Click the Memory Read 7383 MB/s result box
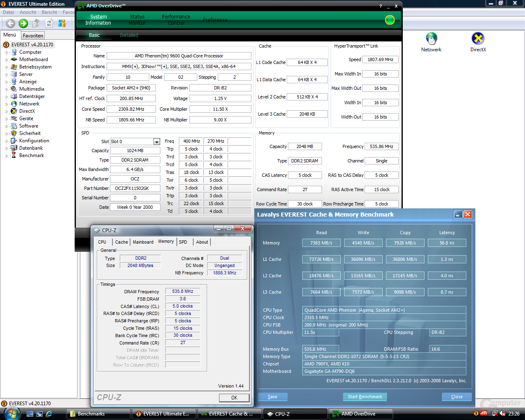Screen dimensions: 525x420 pyautogui.click(x=321, y=243)
